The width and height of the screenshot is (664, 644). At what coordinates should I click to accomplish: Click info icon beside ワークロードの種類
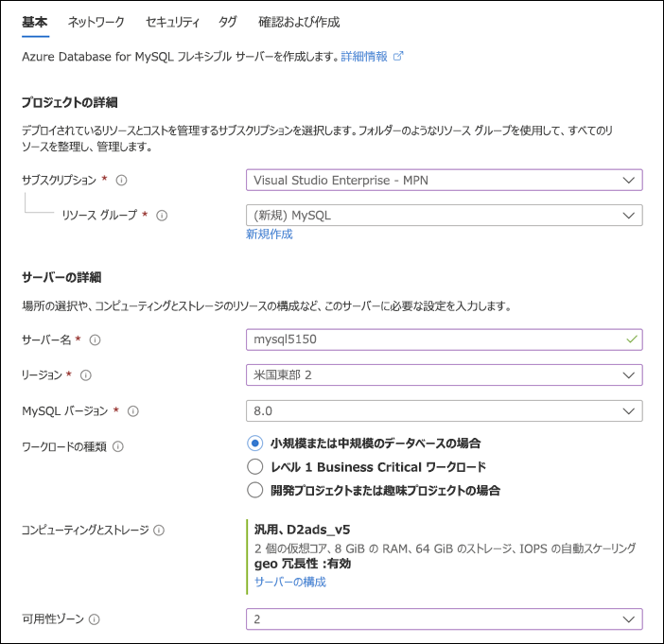(118, 446)
